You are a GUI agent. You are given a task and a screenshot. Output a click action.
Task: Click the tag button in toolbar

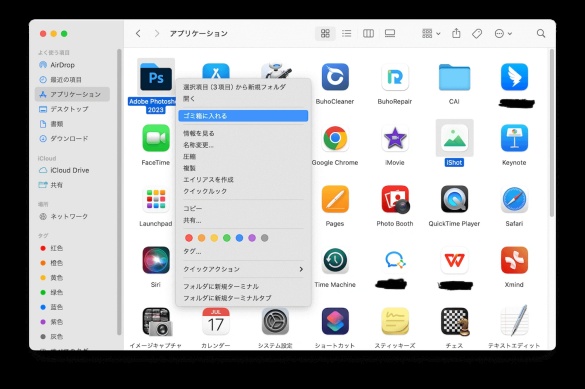click(x=477, y=34)
